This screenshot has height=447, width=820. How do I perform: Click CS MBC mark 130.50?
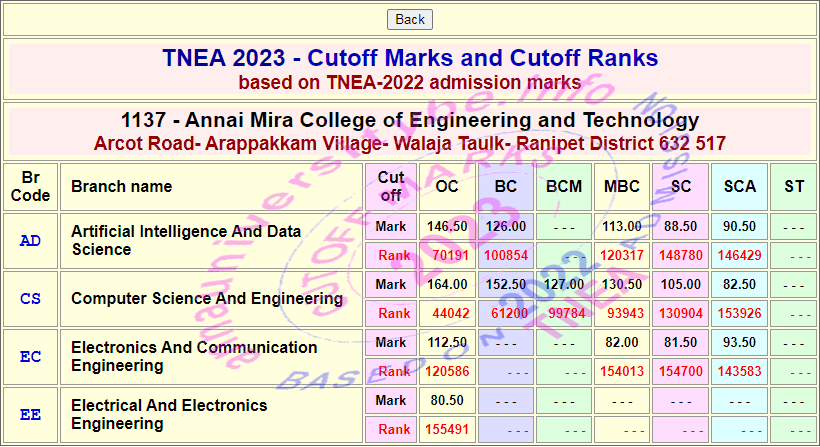[622, 284]
